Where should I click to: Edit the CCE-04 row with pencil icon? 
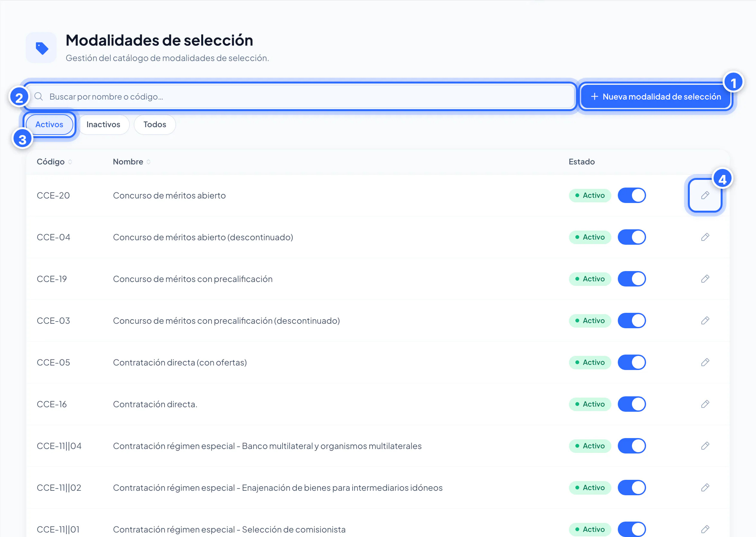coord(705,237)
